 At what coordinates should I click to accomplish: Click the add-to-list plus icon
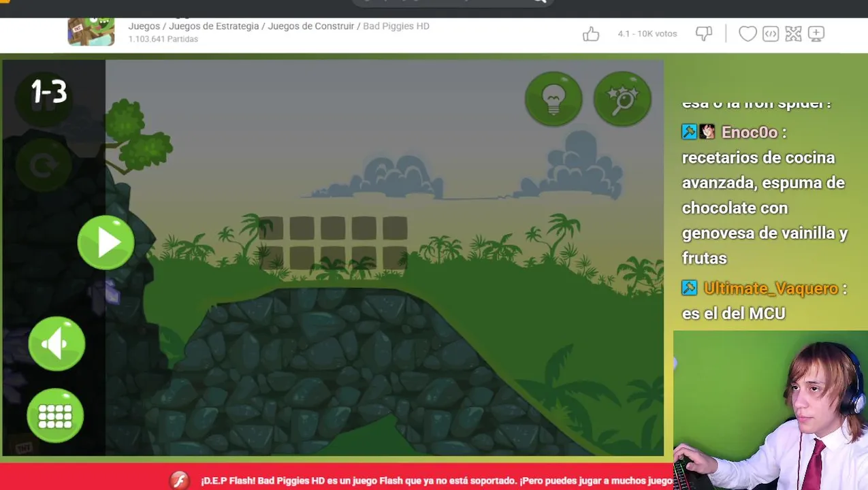pos(816,34)
